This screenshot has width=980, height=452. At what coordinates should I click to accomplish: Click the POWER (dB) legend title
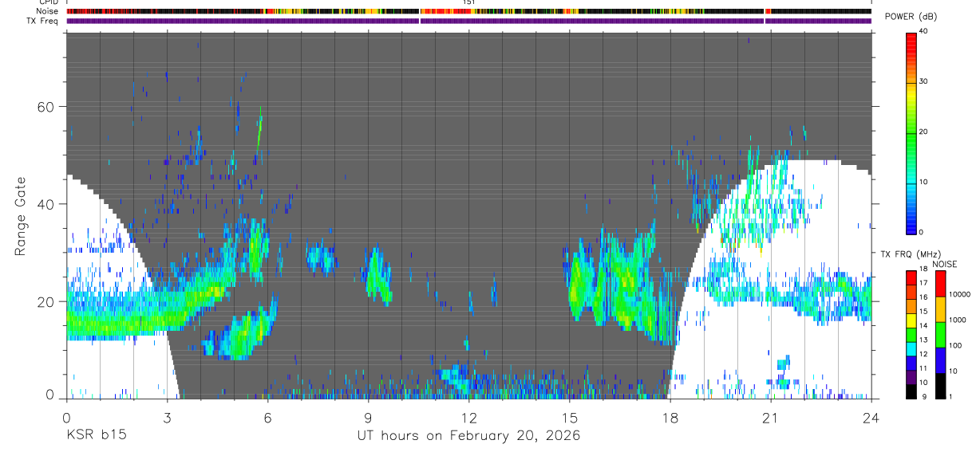click(x=910, y=18)
